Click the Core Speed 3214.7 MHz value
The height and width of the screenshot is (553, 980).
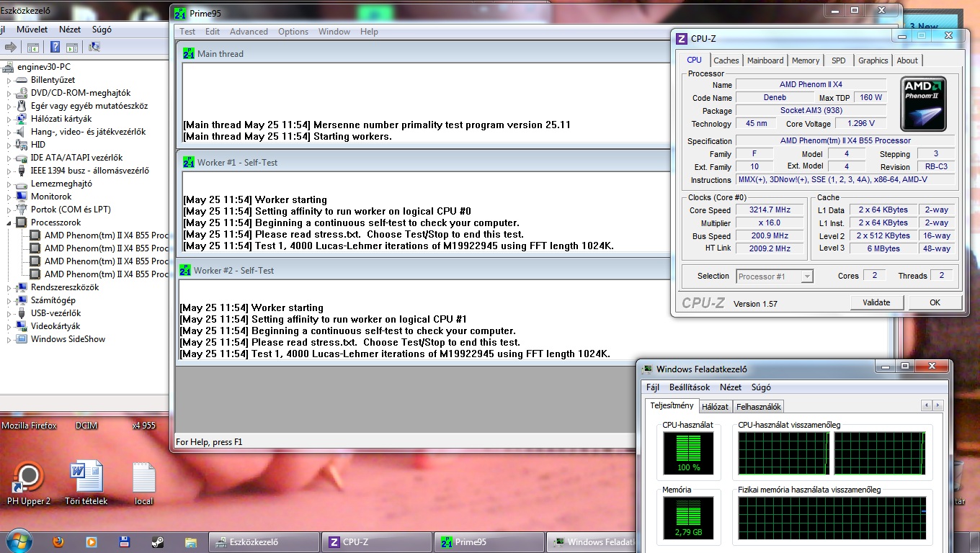tap(770, 210)
